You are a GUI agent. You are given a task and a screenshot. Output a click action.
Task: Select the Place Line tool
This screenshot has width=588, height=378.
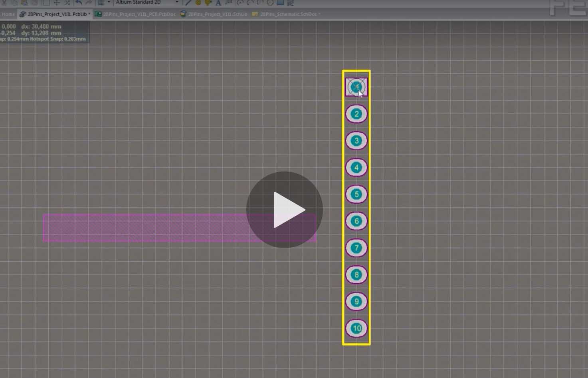pyautogui.click(x=188, y=3)
